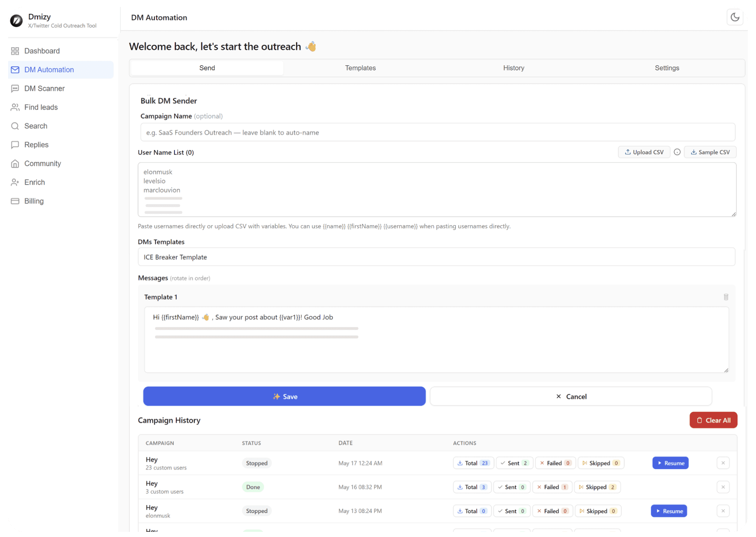
Task: Download Total 3 for May 16 campaign
Action: (x=472, y=487)
